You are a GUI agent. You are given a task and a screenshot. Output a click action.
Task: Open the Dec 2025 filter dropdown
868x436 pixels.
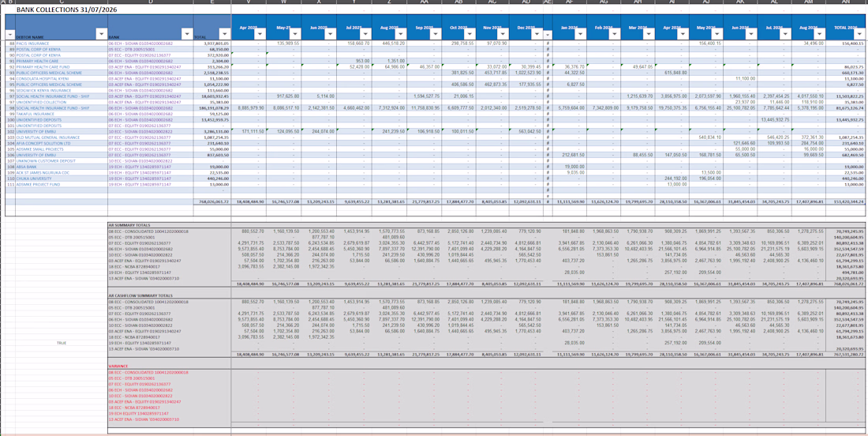pyautogui.click(x=537, y=34)
